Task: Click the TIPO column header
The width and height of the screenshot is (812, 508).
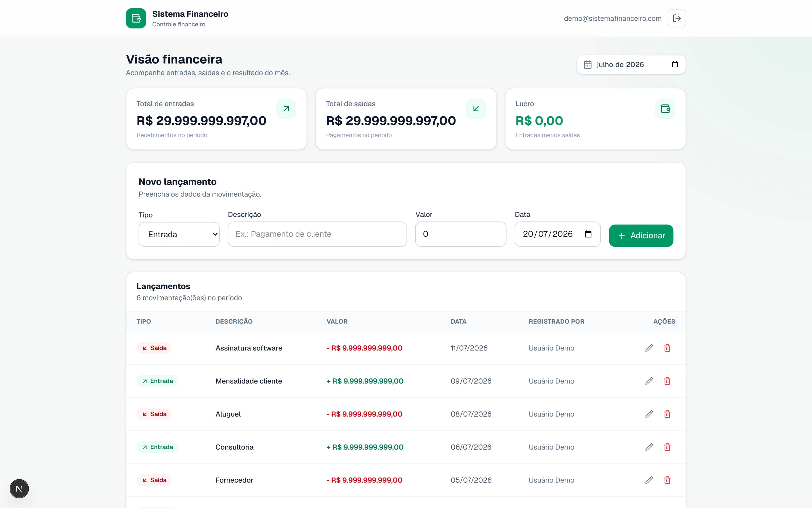Action: click(x=144, y=322)
